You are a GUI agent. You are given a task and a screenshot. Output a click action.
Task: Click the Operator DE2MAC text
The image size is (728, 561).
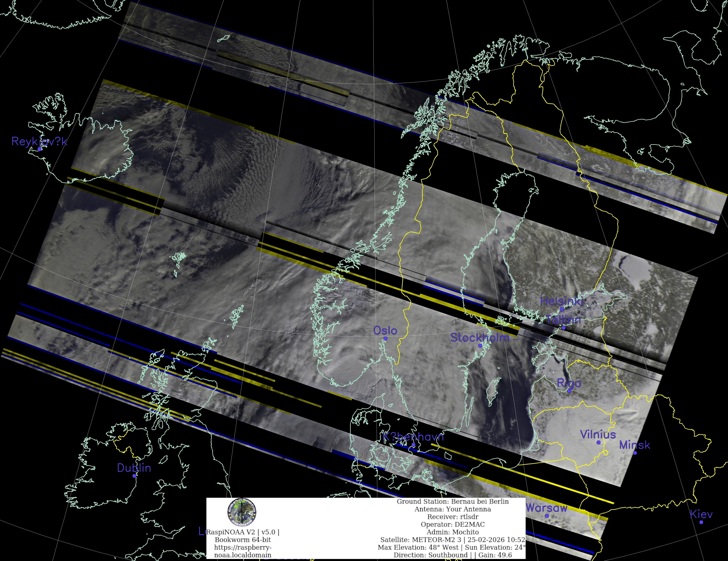click(453, 524)
